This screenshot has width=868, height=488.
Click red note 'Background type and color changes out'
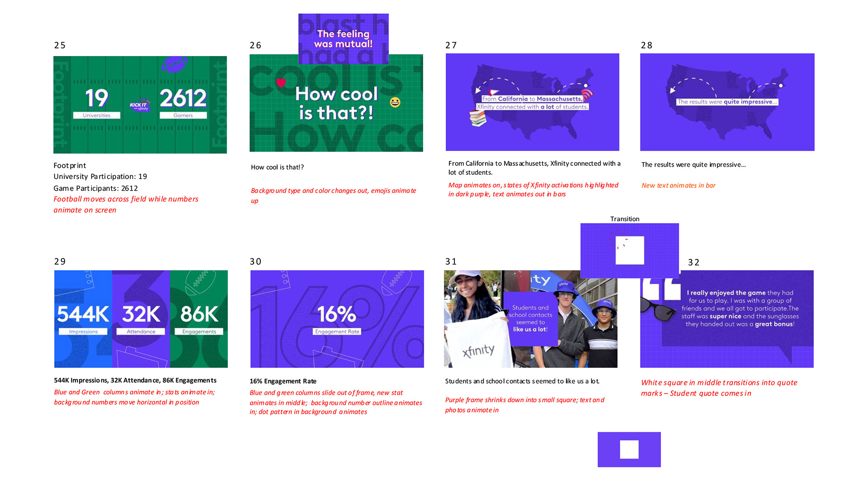tap(334, 196)
